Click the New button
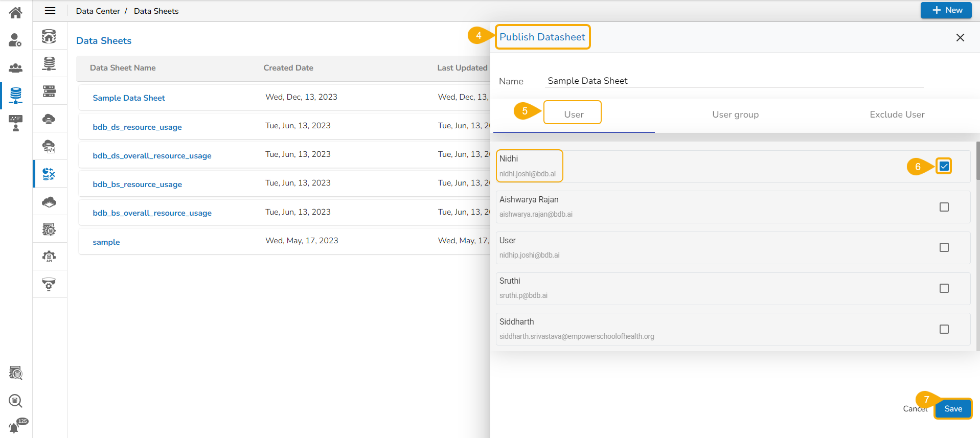Image resolution: width=980 pixels, height=438 pixels. click(946, 10)
